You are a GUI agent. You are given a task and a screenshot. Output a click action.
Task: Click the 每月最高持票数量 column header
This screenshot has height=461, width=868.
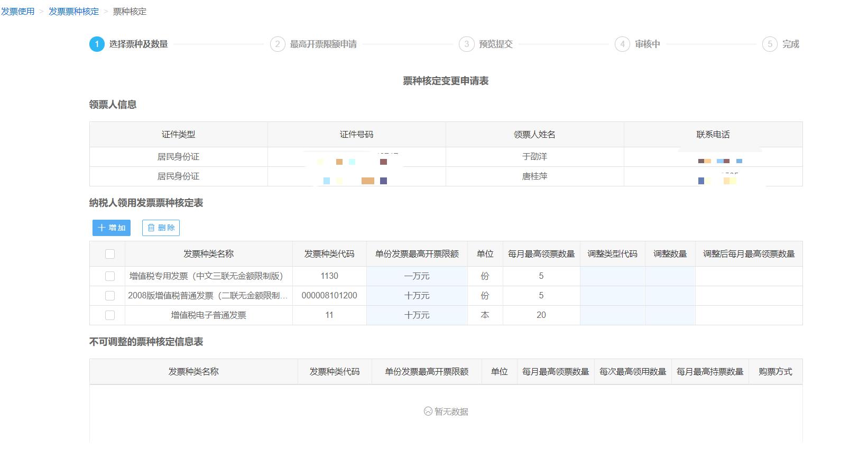(710, 372)
